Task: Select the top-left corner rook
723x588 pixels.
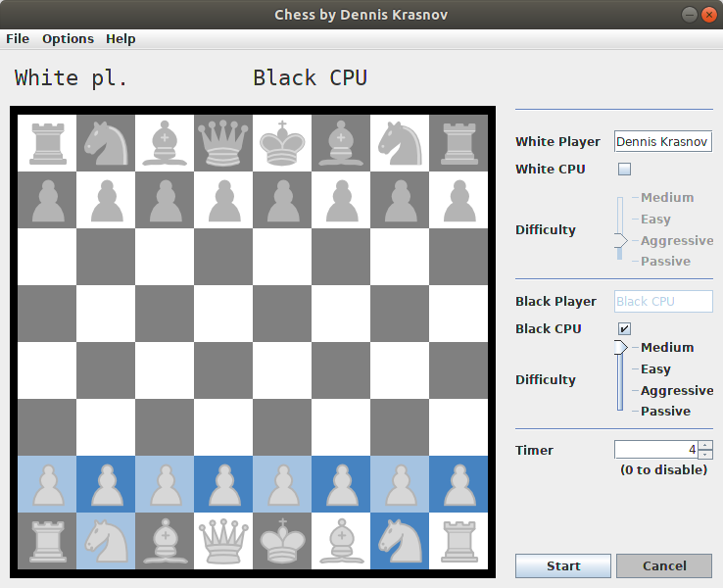Action: (47, 143)
